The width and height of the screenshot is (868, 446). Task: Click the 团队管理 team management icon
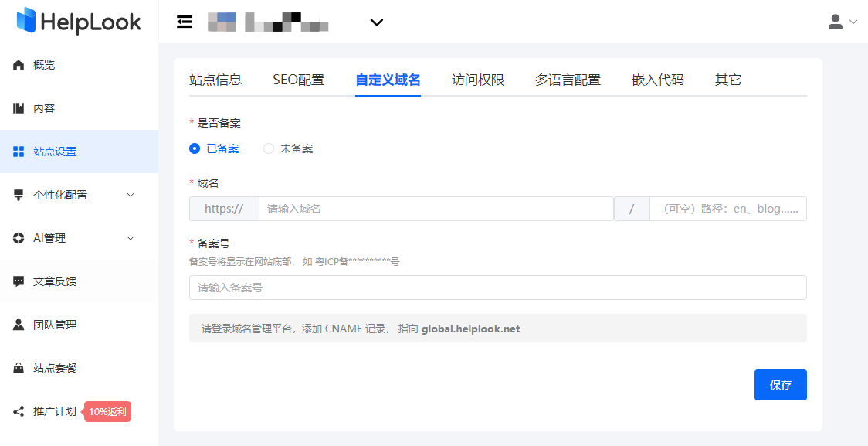(x=19, y=324)
